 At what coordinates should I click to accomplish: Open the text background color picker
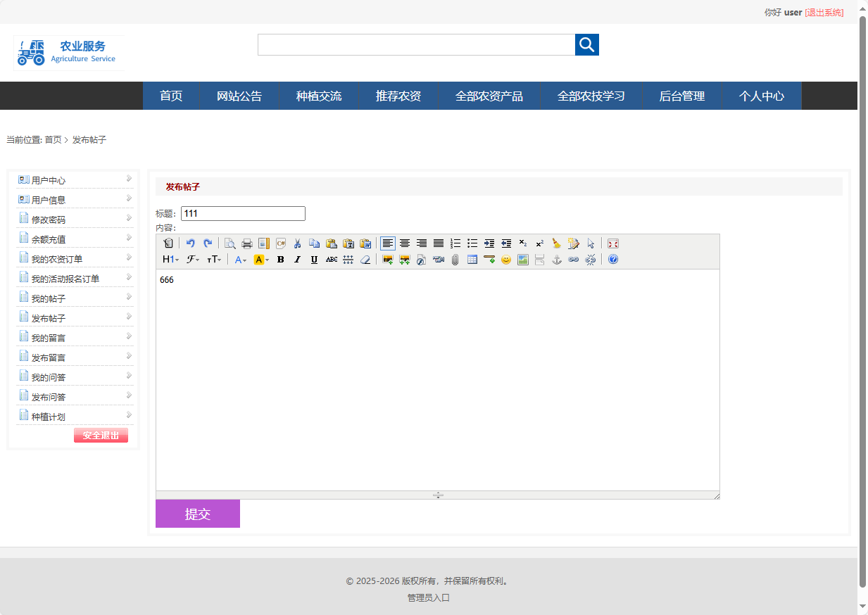[261, 260]
